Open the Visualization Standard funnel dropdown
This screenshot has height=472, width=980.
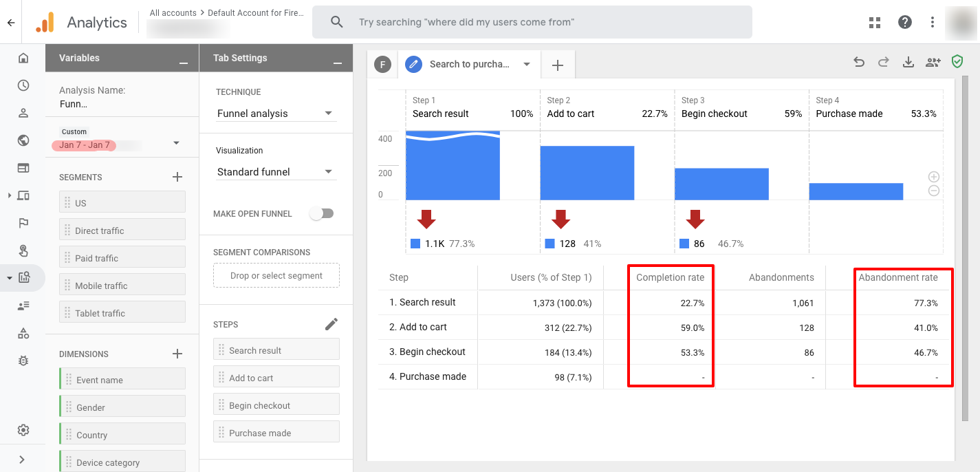[275, 172]
